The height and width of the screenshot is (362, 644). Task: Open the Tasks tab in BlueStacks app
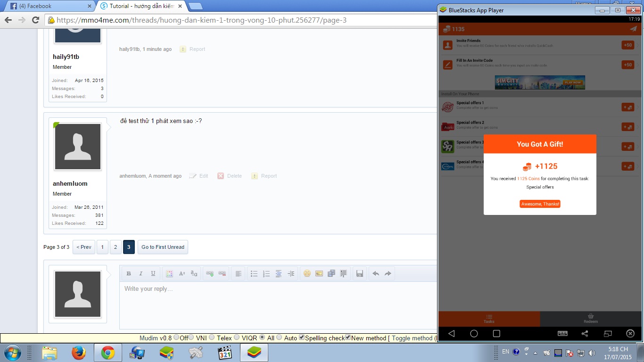489,319
